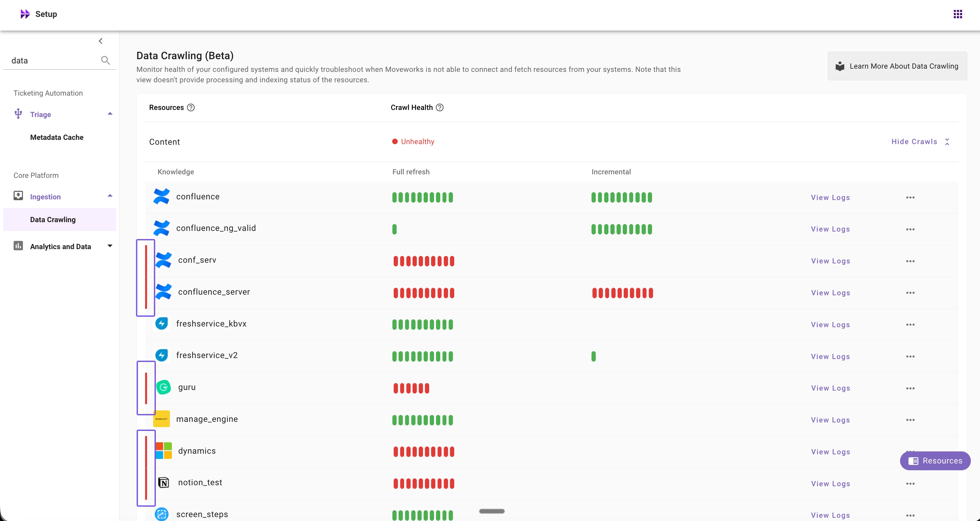
Task: Open the Metadata Cache page
Action: click(x=57, y=137)
